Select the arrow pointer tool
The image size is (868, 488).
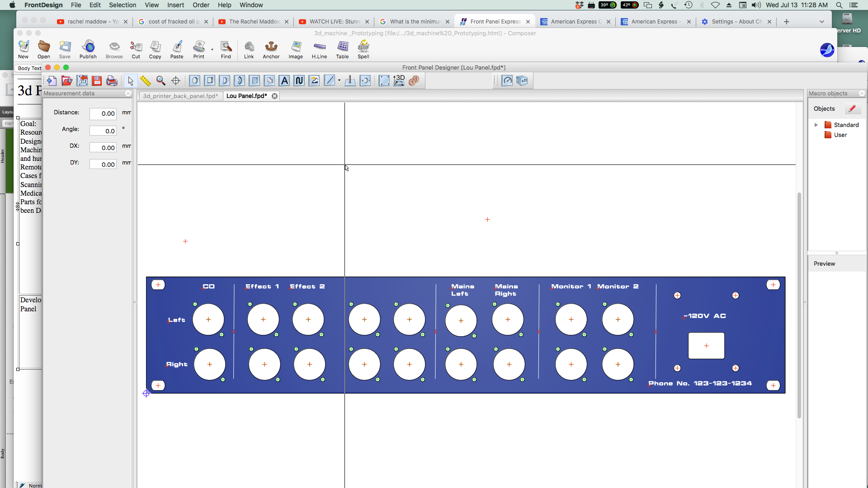[x=131, y=81]
